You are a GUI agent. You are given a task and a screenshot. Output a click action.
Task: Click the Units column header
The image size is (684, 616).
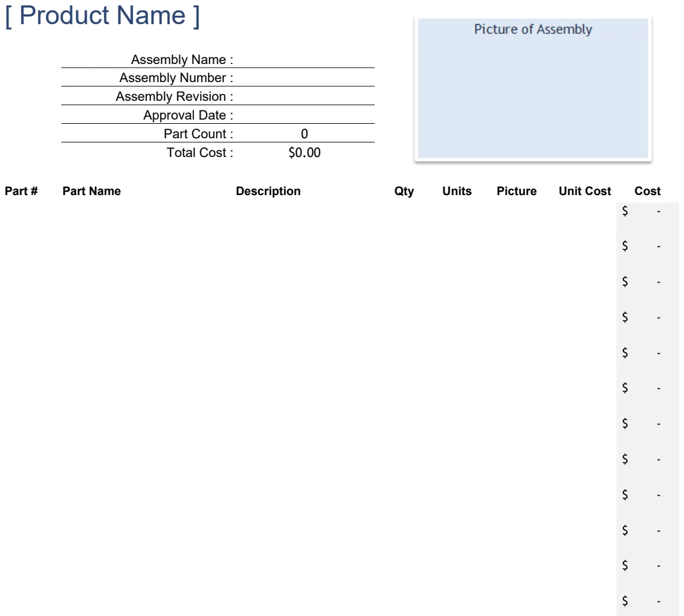tap(457, 191)
